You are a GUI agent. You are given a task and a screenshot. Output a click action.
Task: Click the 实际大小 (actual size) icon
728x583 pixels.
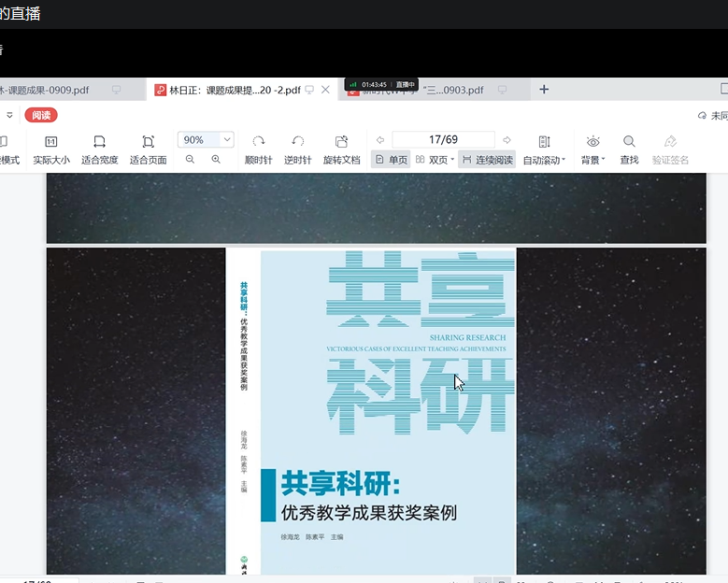[50, 142]
